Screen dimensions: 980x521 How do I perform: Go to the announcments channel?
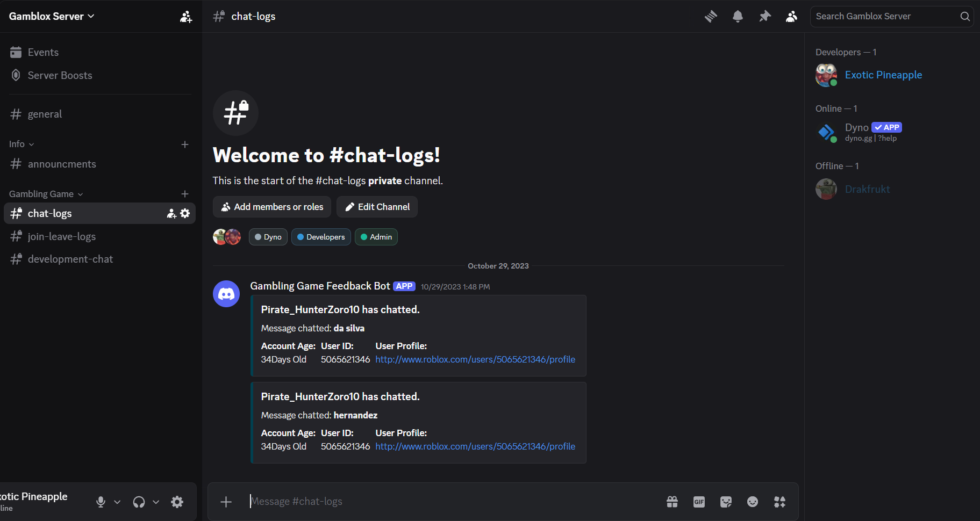click(x=100, y=164)
